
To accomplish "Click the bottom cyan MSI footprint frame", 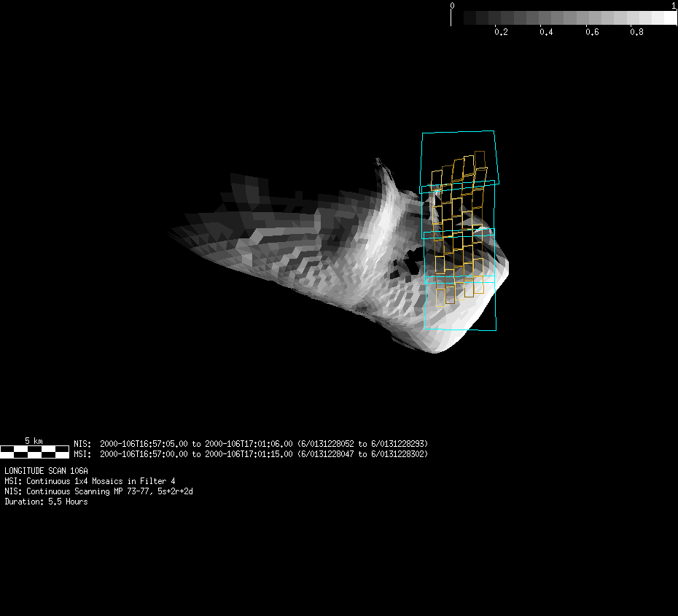I will [x=461, y=303].
